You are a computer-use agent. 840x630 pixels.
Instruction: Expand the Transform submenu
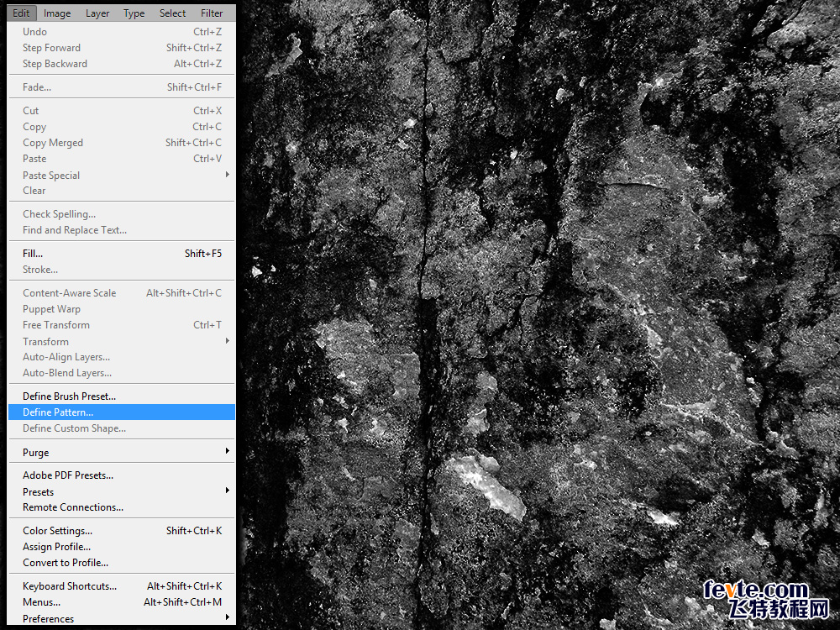pos(122,341)
